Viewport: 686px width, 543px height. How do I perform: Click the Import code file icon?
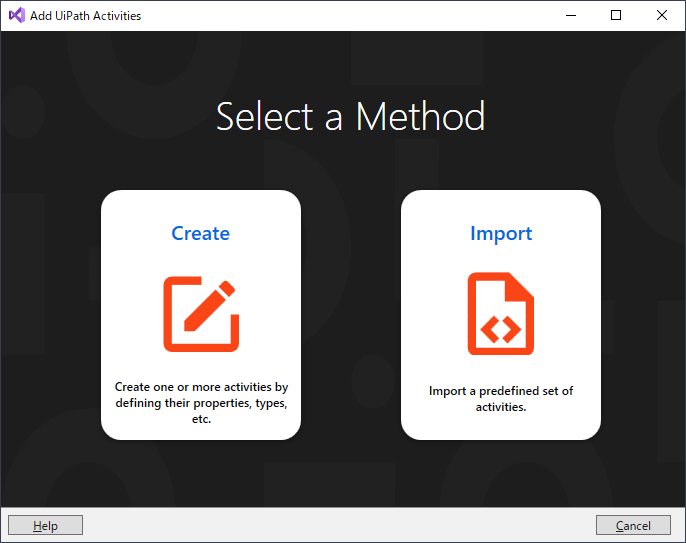[x=500, y=314]
